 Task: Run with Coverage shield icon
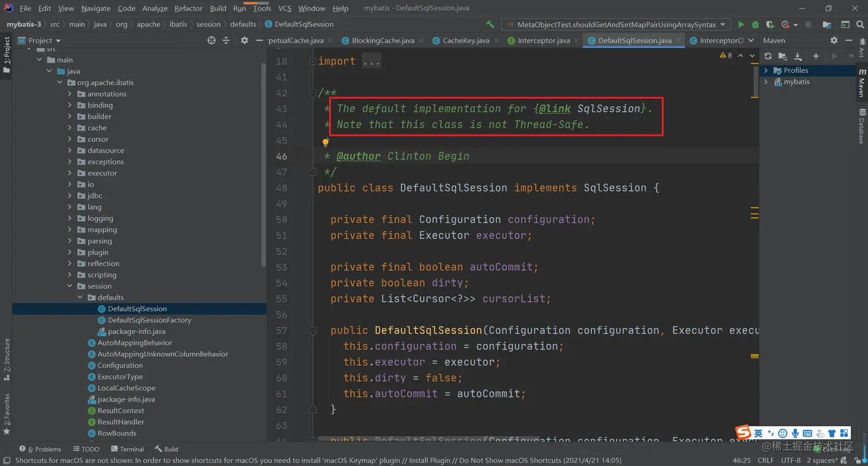click(770, 25)
